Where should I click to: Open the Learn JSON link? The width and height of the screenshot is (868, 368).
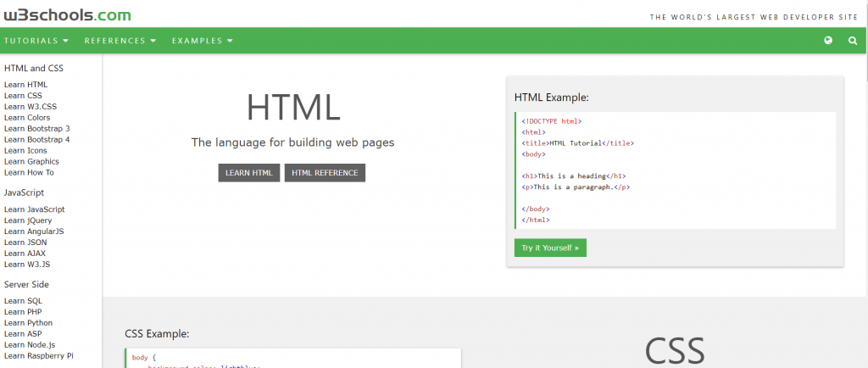point(25,243)
